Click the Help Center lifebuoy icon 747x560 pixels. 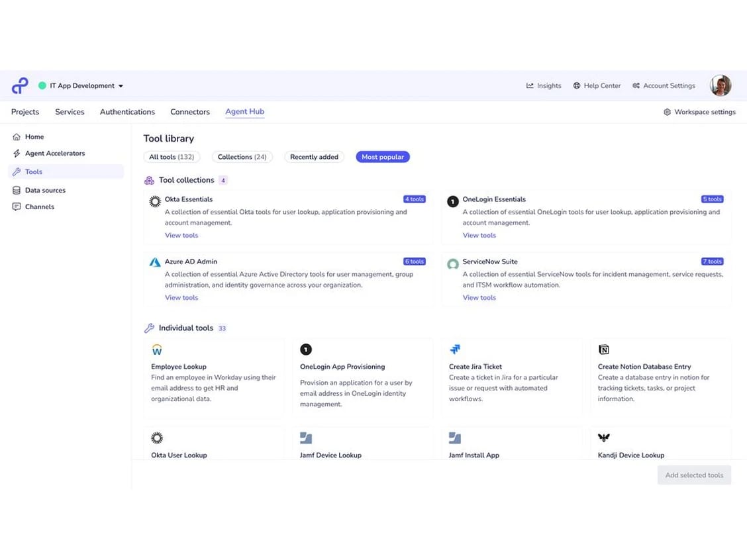pyautogui.click(x=576, y=85)
